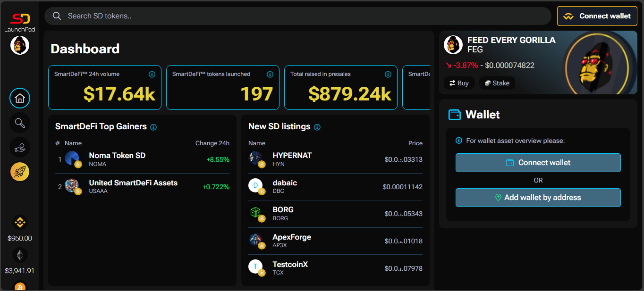Click info icon beside New SD listings
Screen dimensions: 644x291
[317, 127]
